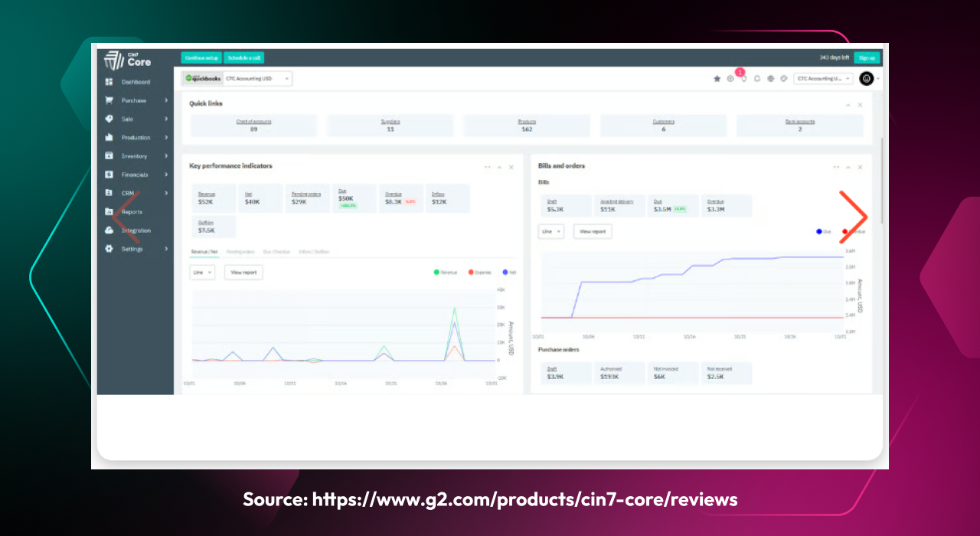This screenshot has width=980, height=536.
Task: Click the Inflow $12K KPI card
Action: (448, 198)
